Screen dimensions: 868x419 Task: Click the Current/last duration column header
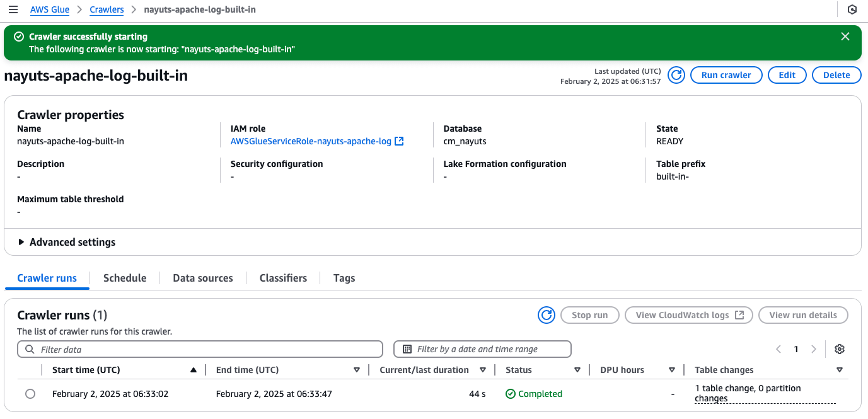tap(424, 370)
